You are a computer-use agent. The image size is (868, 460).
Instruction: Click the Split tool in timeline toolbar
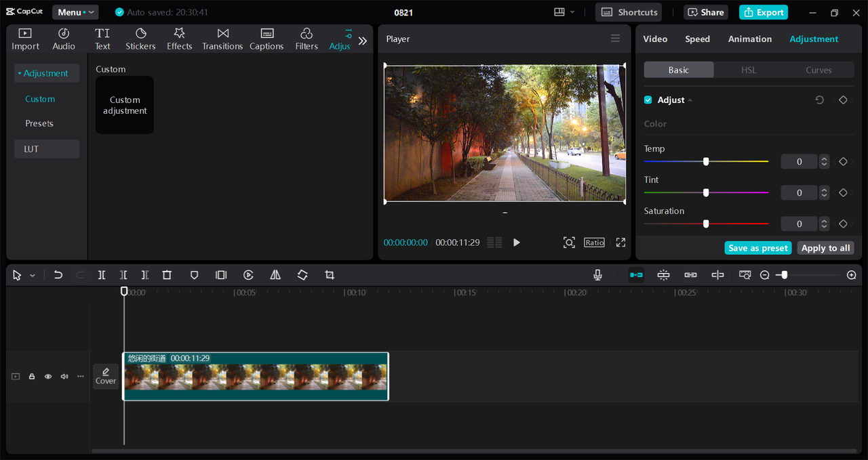click(102, 275)
